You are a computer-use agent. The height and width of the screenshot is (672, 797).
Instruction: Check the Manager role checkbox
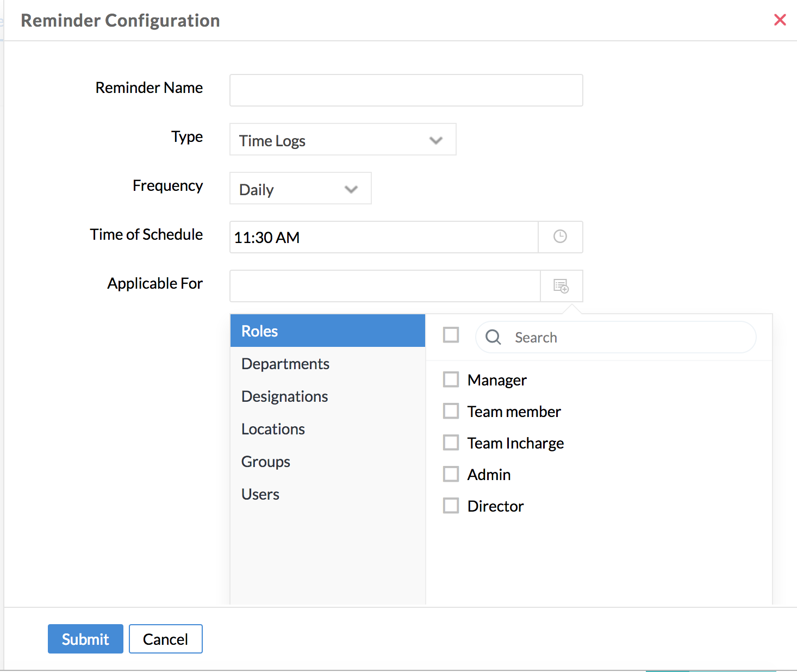point(451,379)
